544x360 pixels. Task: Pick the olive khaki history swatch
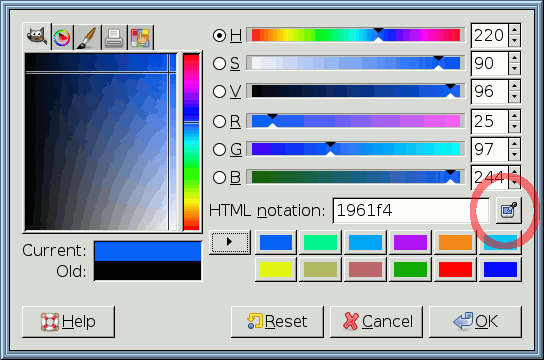[x=321, y=269]
